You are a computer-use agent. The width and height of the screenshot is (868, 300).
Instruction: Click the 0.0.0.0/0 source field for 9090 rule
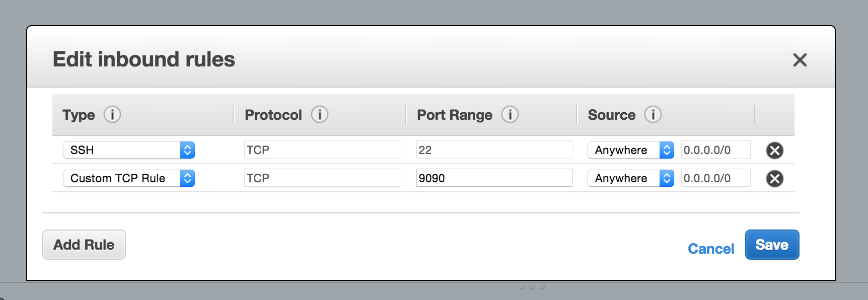pos(715,178)
